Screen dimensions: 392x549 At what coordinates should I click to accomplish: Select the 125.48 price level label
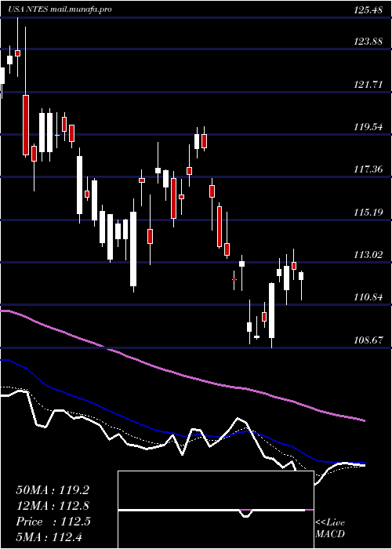[368, 10]
